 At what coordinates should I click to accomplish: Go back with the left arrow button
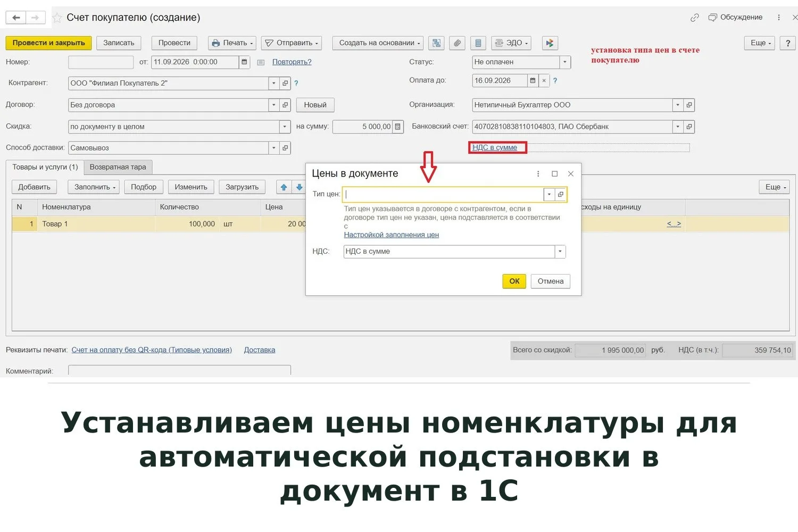click(16, 18)
